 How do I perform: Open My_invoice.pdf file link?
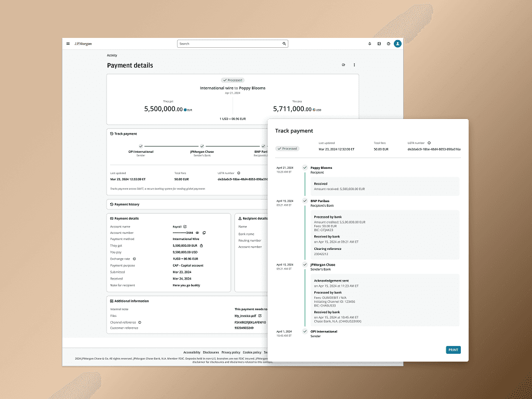click(x=245, y=316)
